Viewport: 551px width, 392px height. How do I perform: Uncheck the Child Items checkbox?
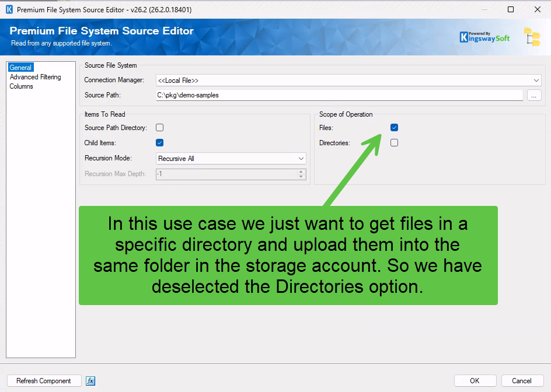(159, 142)
